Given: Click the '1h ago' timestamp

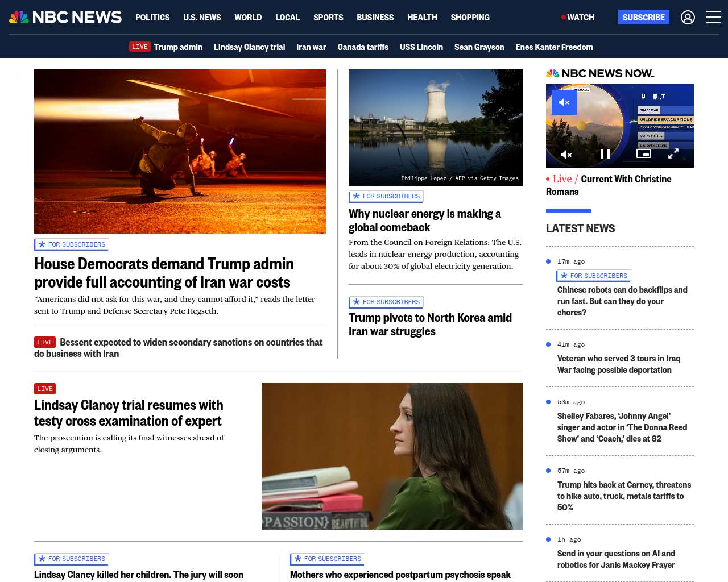Looking at the screenshot, I should (x=569, y=539).
